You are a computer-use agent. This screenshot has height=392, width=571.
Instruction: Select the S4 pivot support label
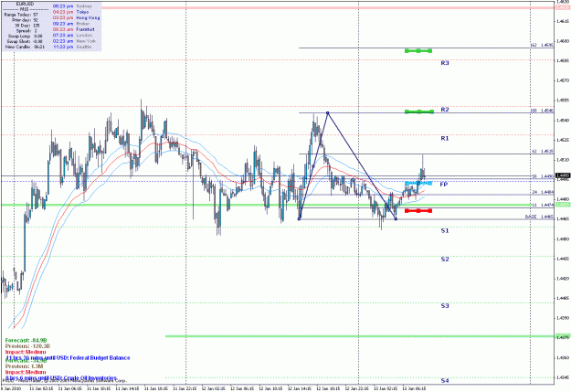(x=445, y=380)
